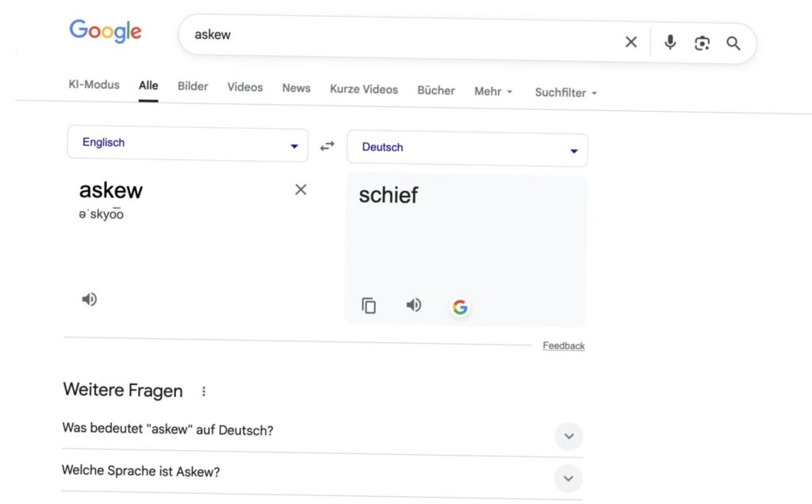This screenshot has width=812, height=504.
Task: Open the Englisch source language dropdown
Action: 187,143
